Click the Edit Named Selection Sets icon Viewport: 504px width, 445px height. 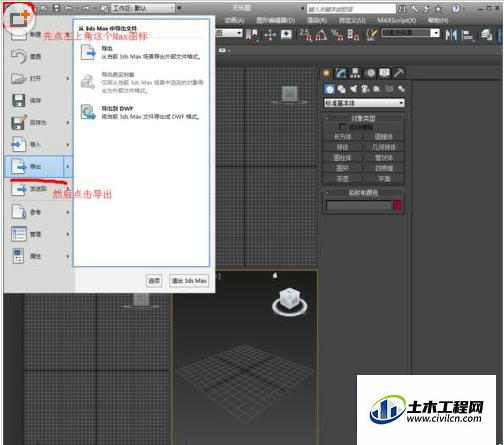coord(371,34)
